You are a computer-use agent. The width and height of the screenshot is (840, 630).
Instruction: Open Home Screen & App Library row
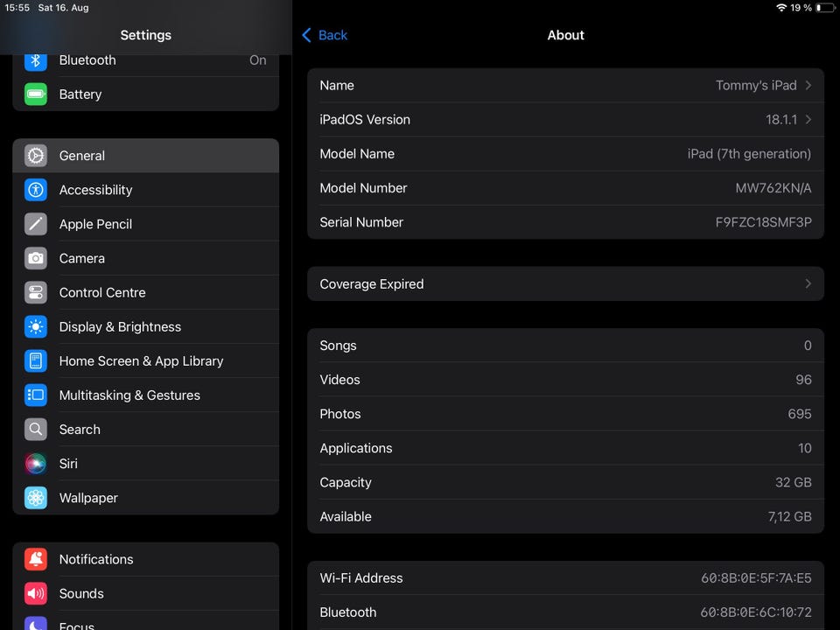click(146, 361)
